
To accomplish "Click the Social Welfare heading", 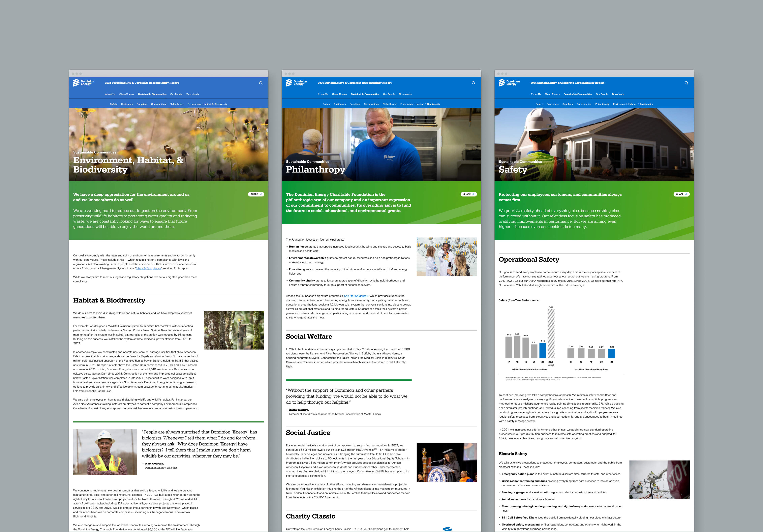I will (309, 337).
